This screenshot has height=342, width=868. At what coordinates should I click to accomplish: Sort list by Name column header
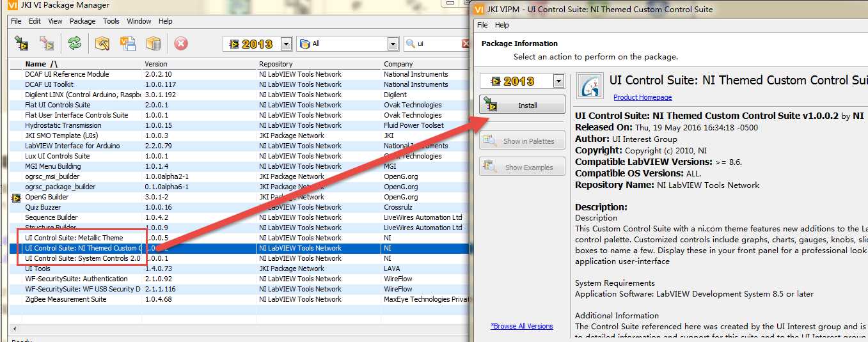pyautogui.click(x=82, y=64)
